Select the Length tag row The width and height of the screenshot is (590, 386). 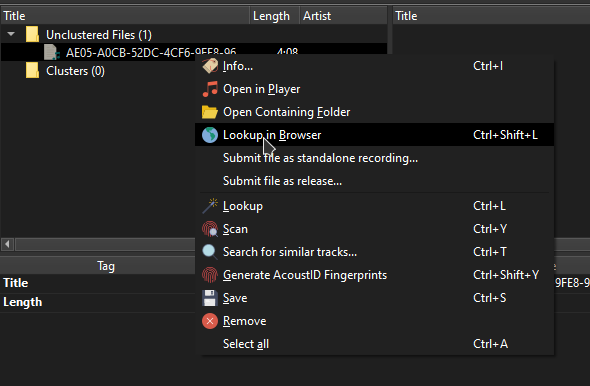tap(98, 302)
